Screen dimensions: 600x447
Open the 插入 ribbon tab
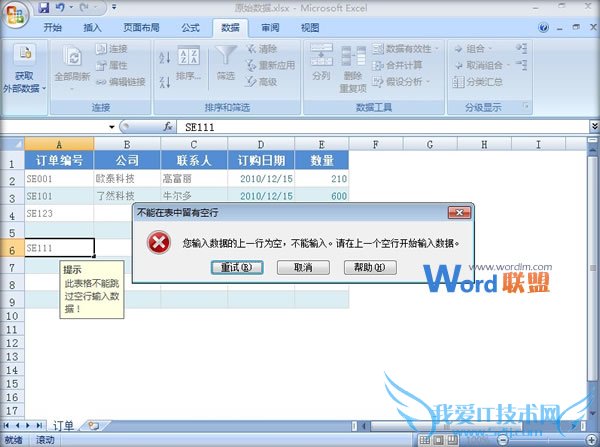click(x=92, y=28)
